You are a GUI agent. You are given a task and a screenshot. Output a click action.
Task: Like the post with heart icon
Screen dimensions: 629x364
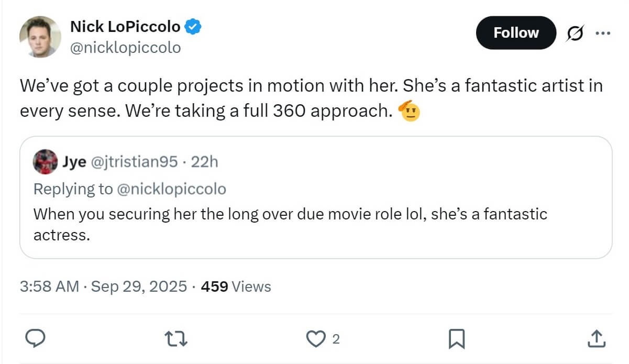coord(316,339)
